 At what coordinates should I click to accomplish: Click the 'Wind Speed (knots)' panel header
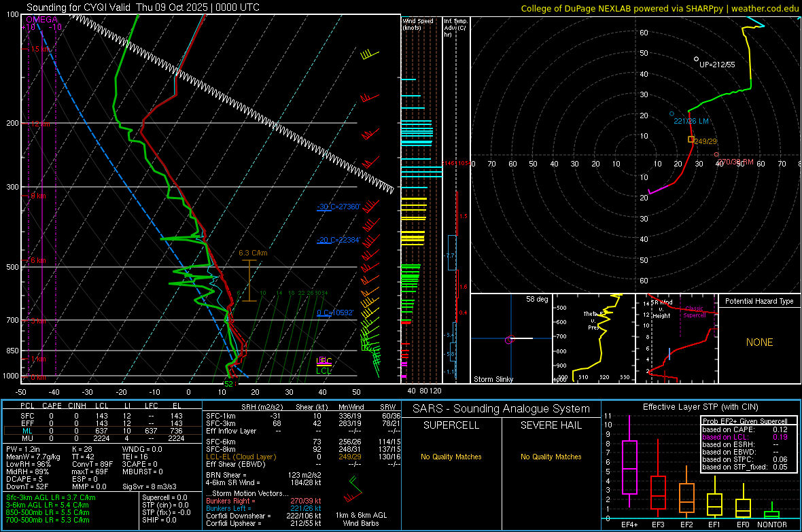[417, 24]
